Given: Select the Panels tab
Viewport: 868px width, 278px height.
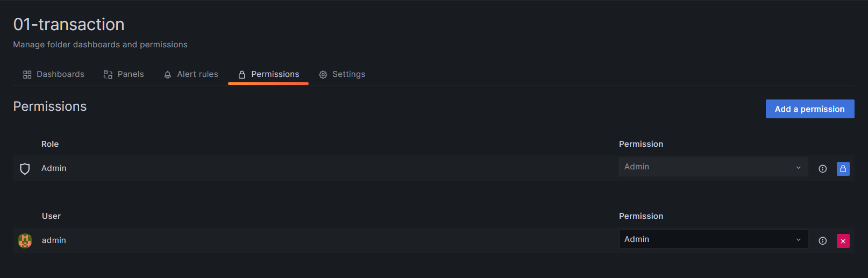Looking at the screenshot, I should 131,74.
